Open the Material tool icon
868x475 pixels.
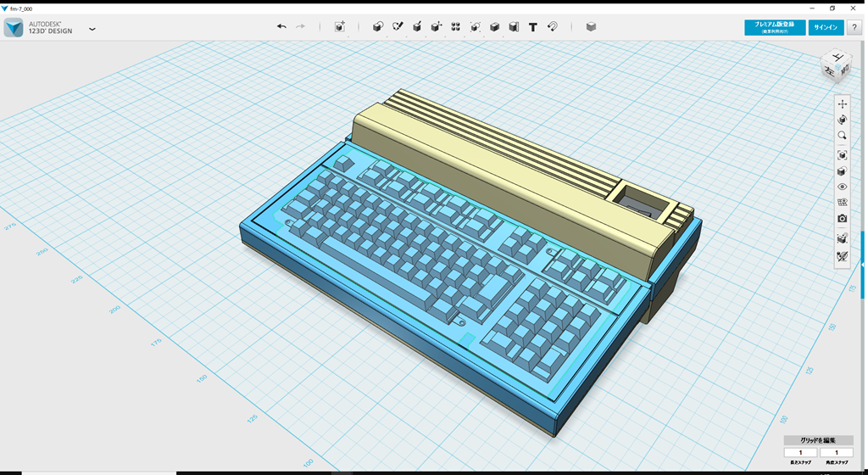591,27
